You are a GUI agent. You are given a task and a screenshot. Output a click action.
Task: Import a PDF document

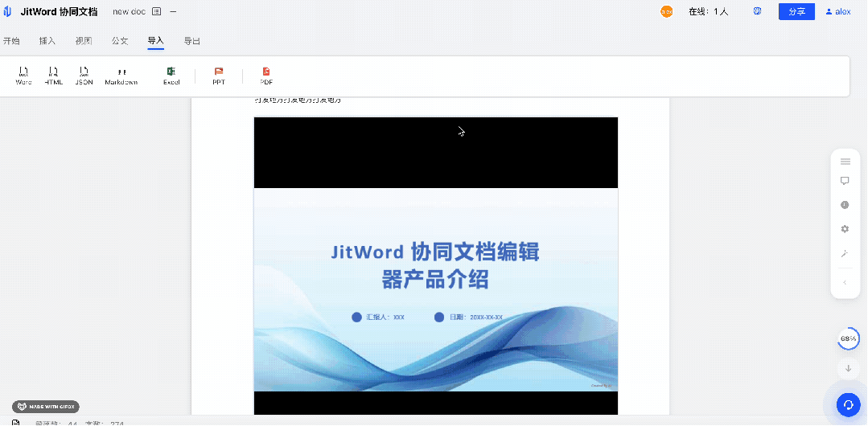[266, 76]
